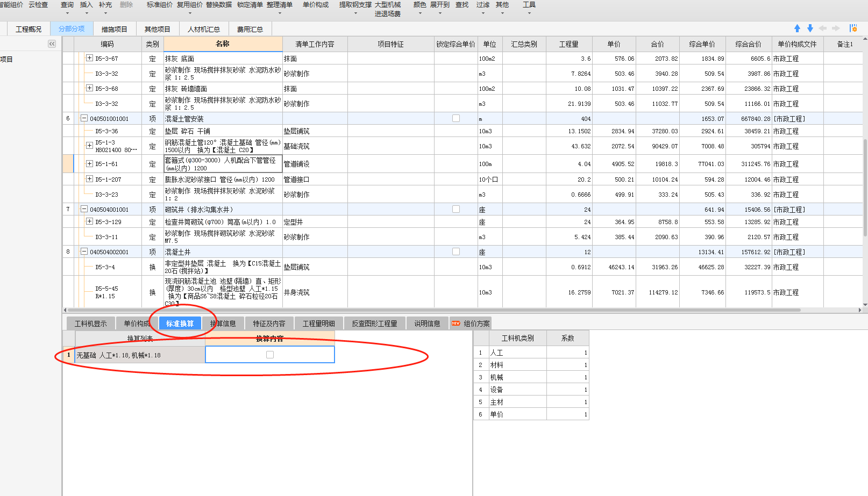
Task: Expand the D5-3-67 quota row
Action: point(89,58)
